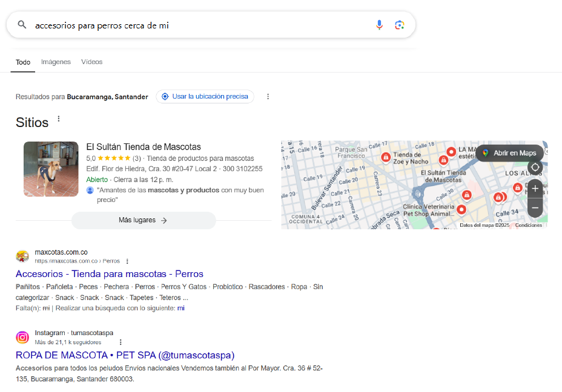This screenshot has height=392, width=562.
Task: Start a voice search with the microphone
Action: (379, 25)
